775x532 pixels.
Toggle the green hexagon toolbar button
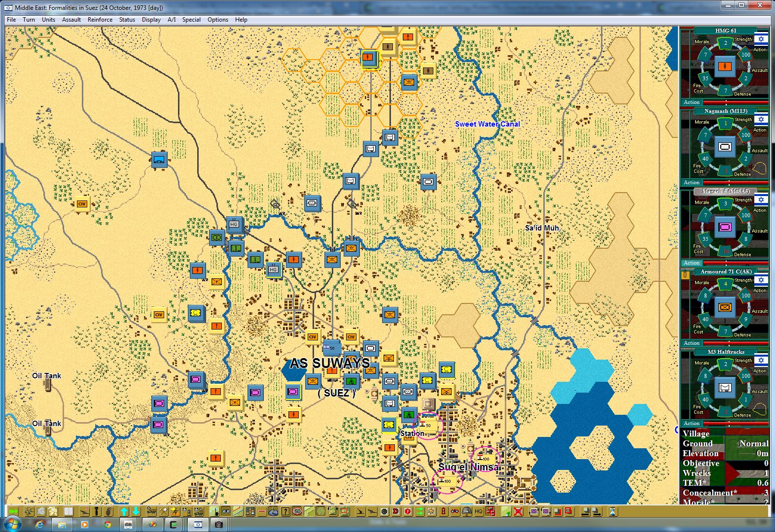coord(321,511)
